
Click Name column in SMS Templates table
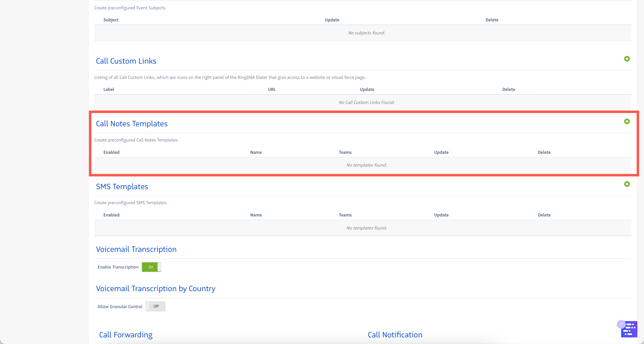(x=256, y=215)
